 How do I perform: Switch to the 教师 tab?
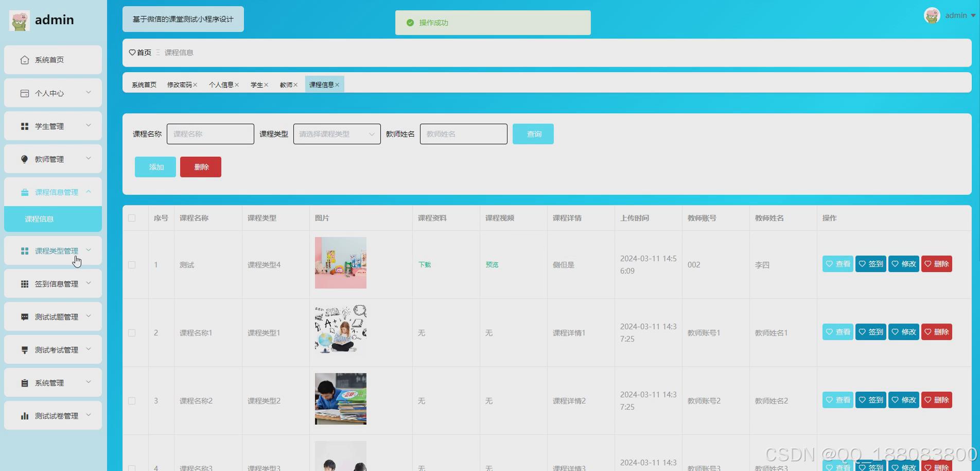(x=286, y=85)
